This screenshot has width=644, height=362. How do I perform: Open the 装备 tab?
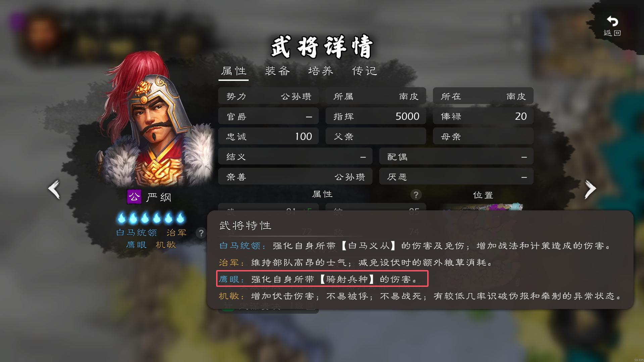click(278, 71)
